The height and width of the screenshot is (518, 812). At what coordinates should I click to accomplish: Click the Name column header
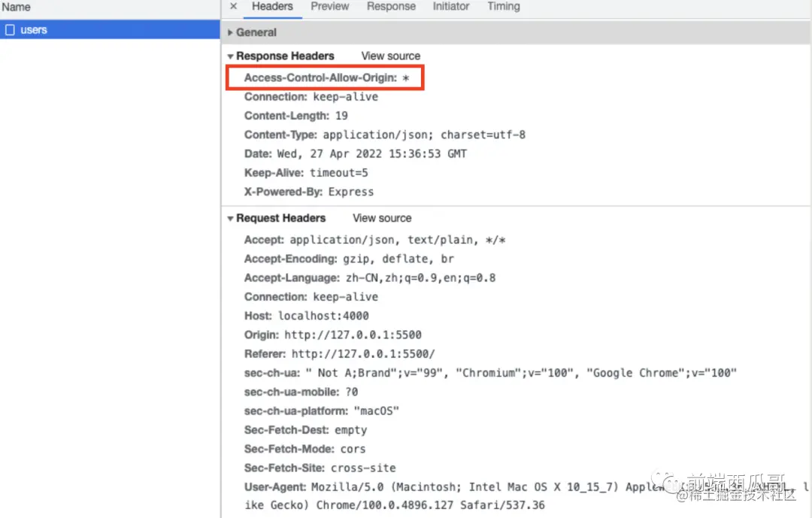click(x=16, y=8)
